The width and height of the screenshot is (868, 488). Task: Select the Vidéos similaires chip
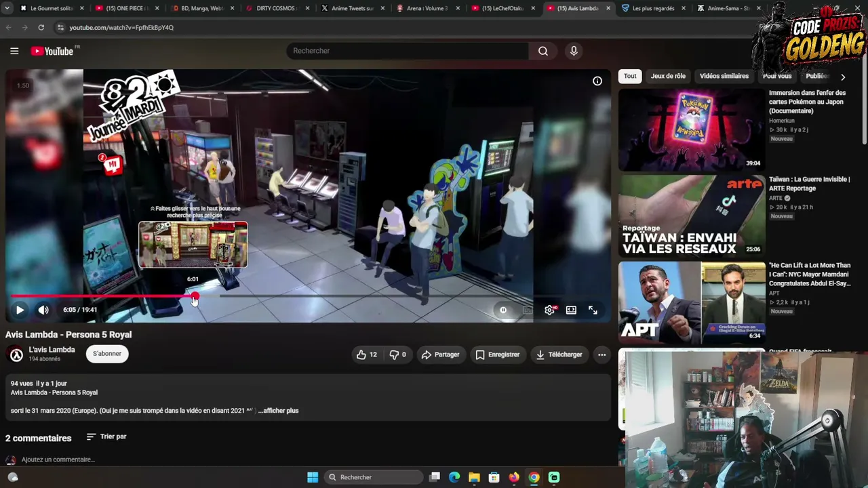[x=724, y=76]
